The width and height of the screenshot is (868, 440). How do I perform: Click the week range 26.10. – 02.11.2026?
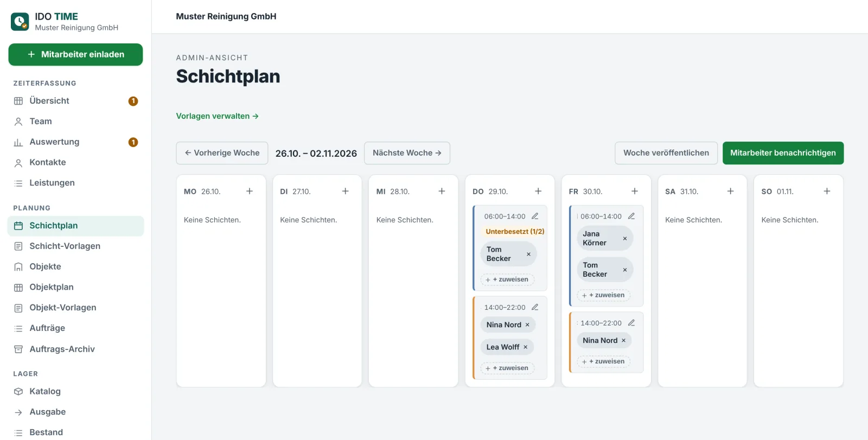click(316, 154)
